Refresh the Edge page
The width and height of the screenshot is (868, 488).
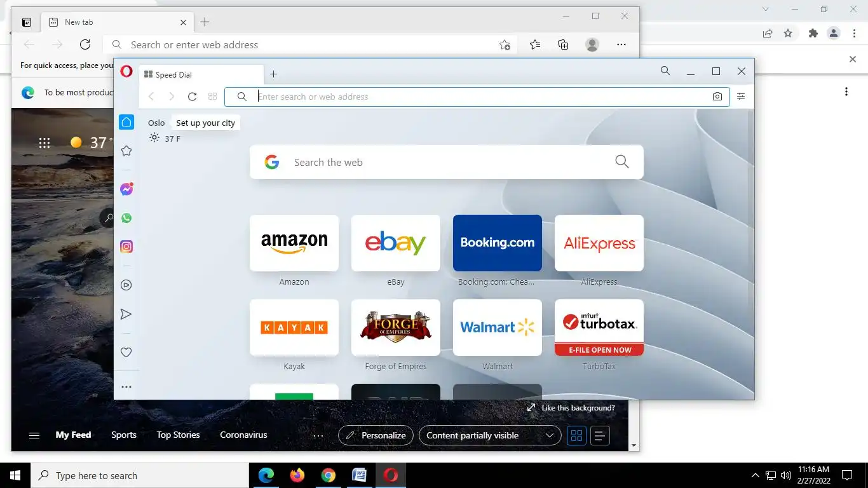[85, 44]
